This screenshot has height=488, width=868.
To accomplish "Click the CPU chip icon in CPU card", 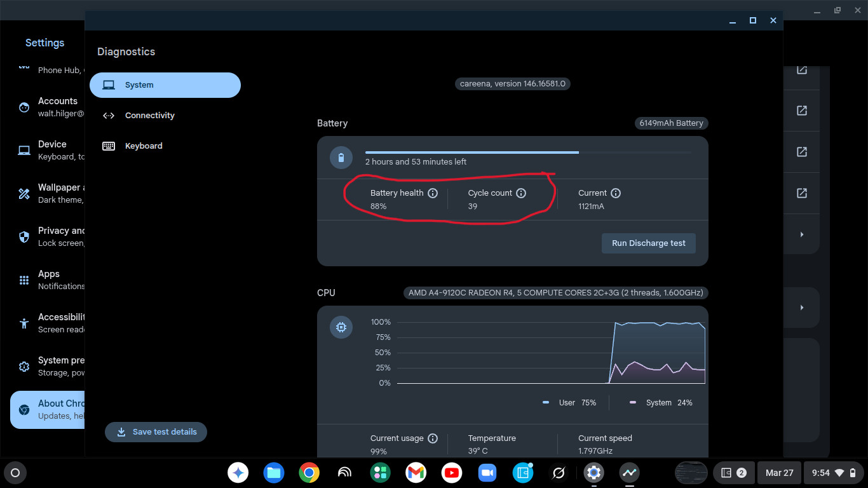I will coord(341,327).
